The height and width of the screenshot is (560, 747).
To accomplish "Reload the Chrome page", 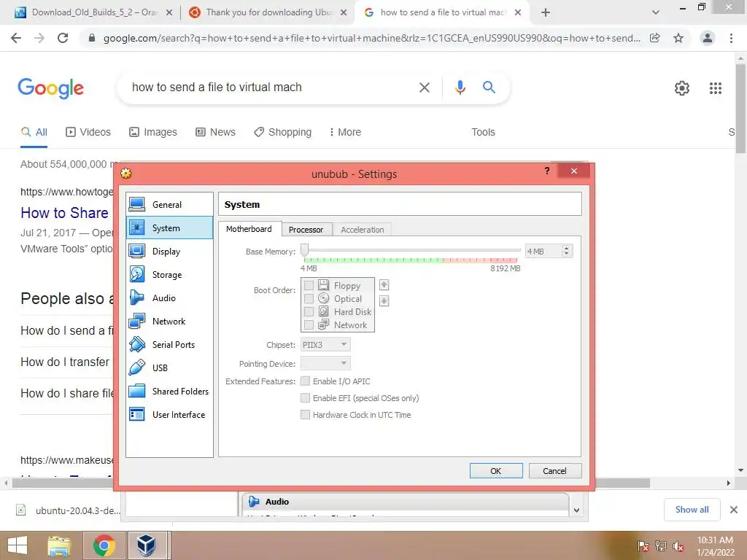I will 63,38.
